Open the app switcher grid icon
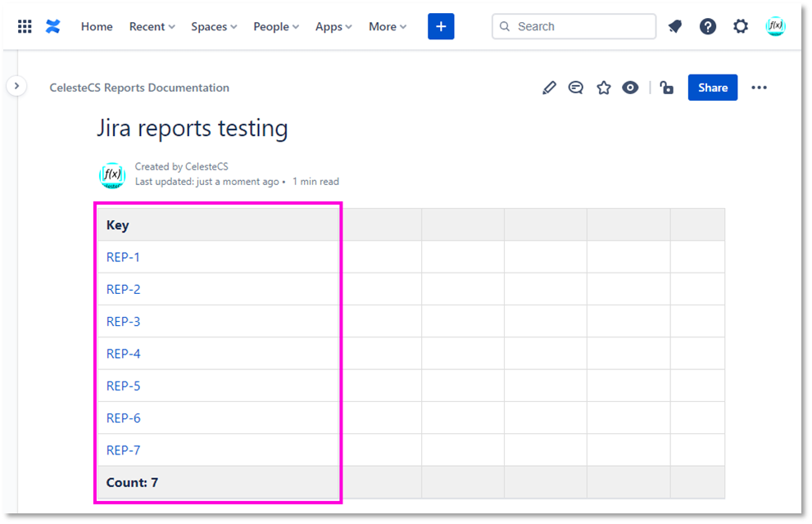This screenshot has width=812, height=524. point(25,26)
